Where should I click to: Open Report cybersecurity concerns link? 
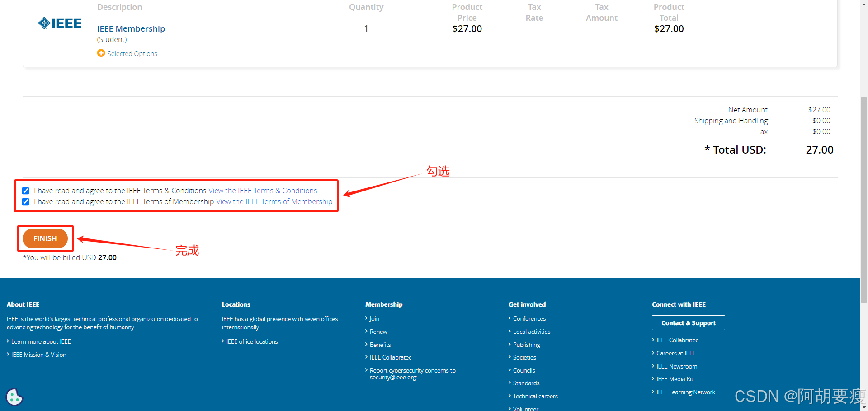[x=413, y=374]
